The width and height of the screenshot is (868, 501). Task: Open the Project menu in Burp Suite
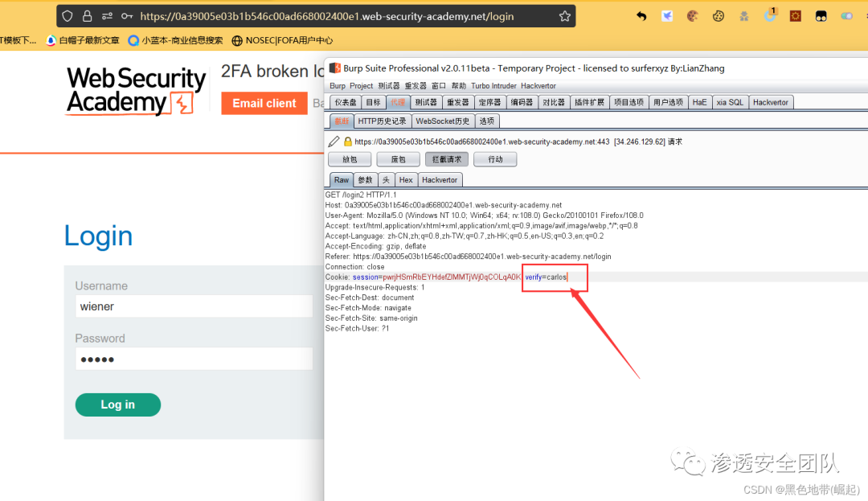tap(361, 86)
